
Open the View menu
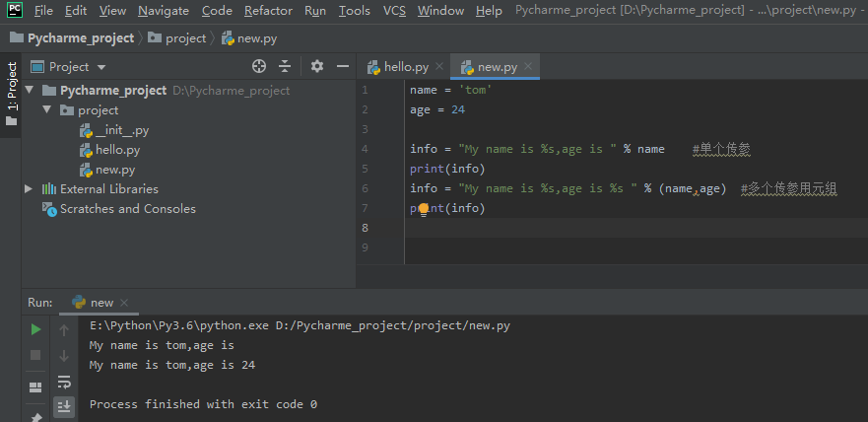(112, 11)
